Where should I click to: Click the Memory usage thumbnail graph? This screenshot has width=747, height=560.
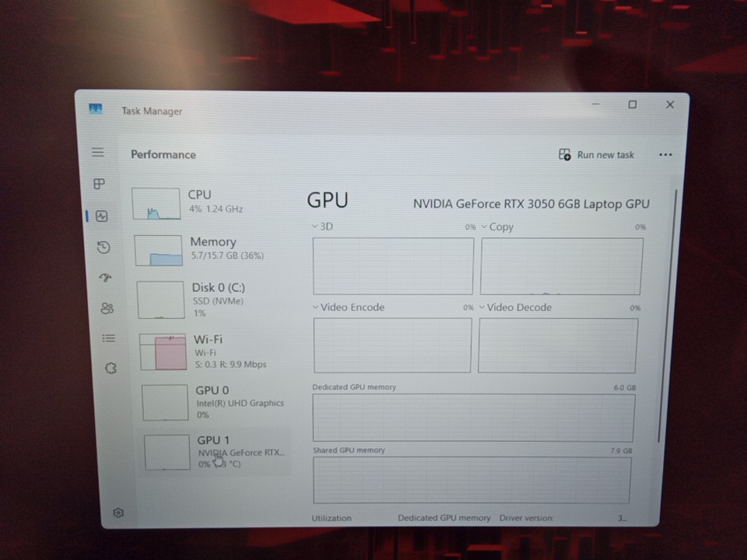tap(159, 250)
